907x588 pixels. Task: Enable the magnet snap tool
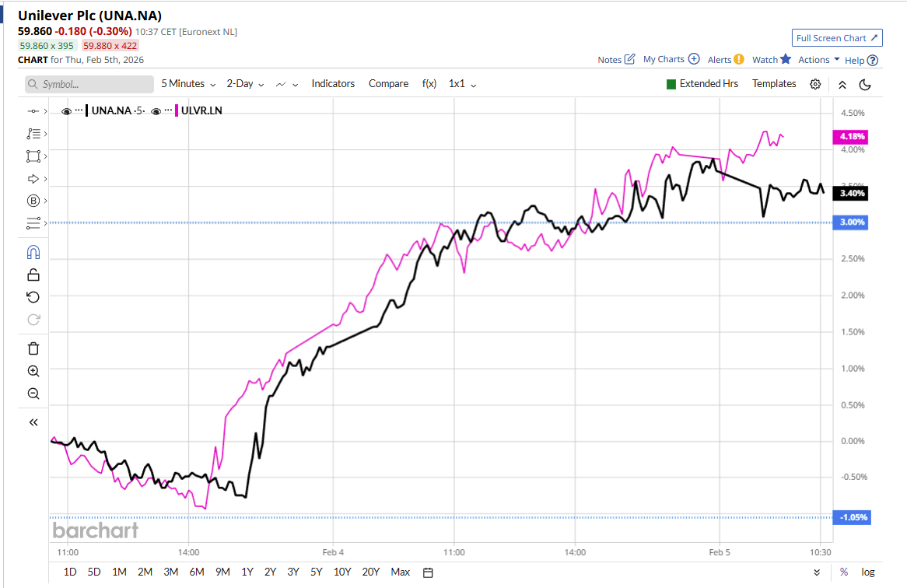(33, 252)
